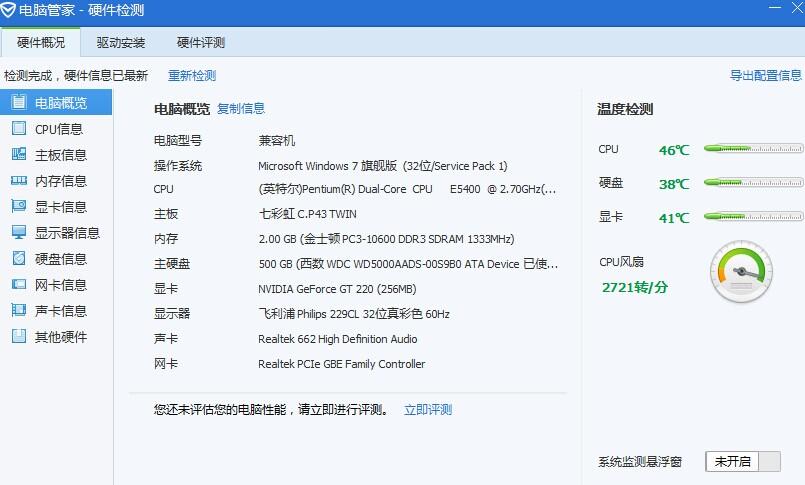Open the 显卡信息 label

(61, 207)
